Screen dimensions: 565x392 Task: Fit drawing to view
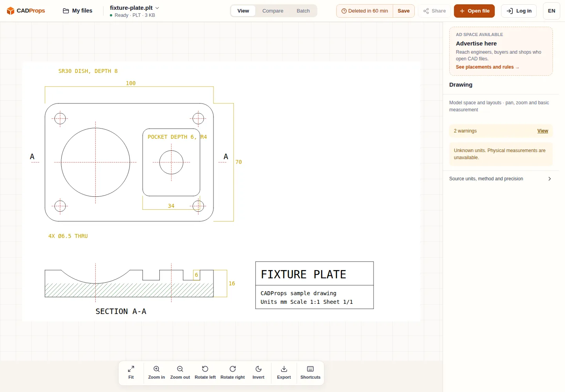(x=131, y=372)
